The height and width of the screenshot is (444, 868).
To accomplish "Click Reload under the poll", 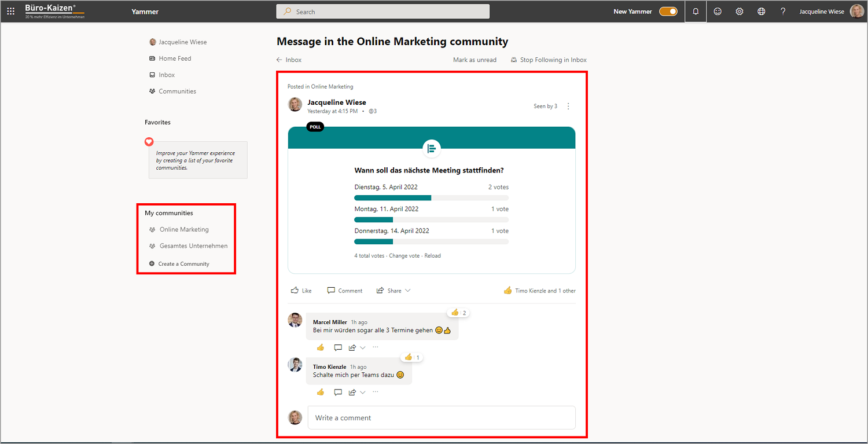I will (x=432, y=255).
